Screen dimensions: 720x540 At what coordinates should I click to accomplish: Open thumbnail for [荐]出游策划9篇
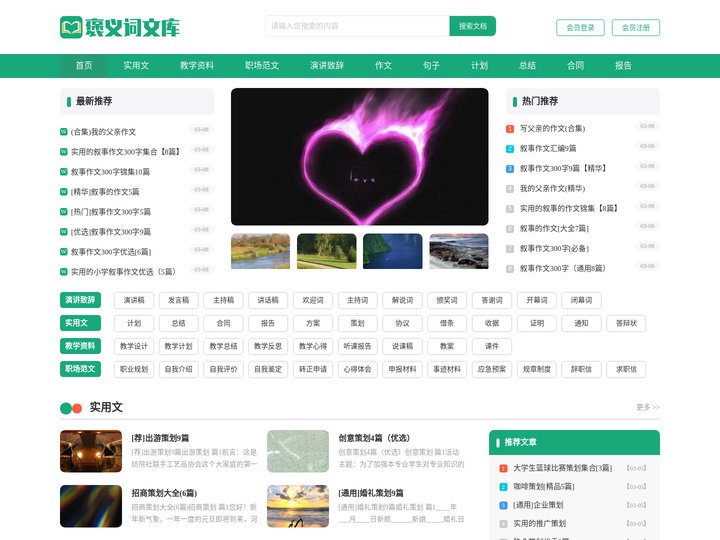pos(91,451)
